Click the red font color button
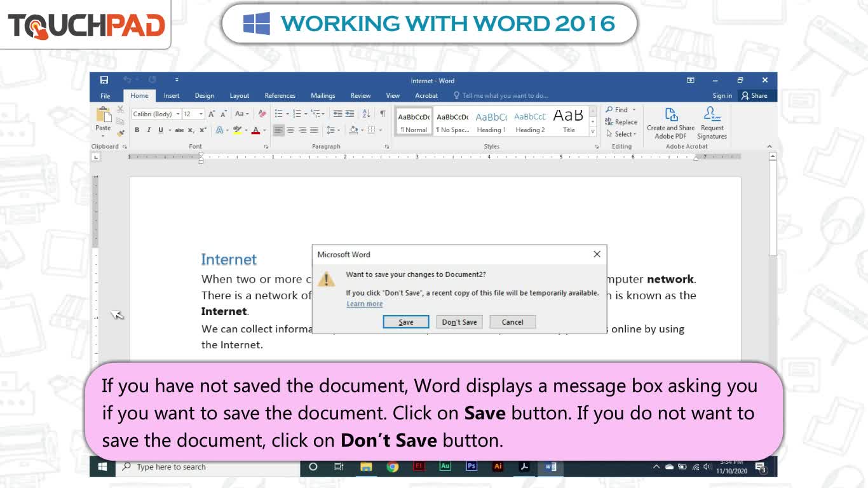 (255, 130)
